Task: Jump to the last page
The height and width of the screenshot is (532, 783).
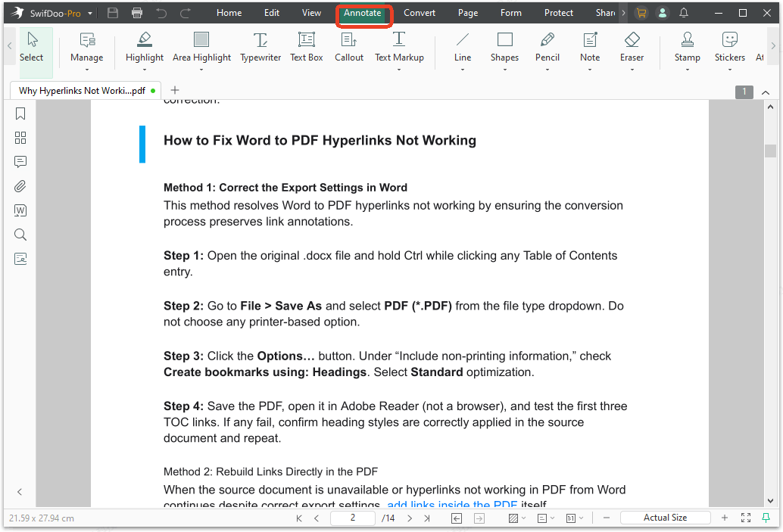Action: [x=427, y=518]
